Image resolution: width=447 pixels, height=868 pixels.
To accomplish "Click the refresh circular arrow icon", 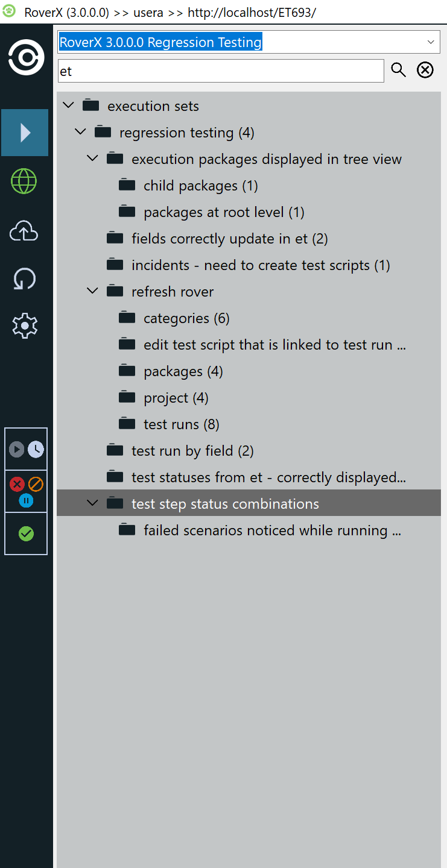I will (x=24, y=279).
